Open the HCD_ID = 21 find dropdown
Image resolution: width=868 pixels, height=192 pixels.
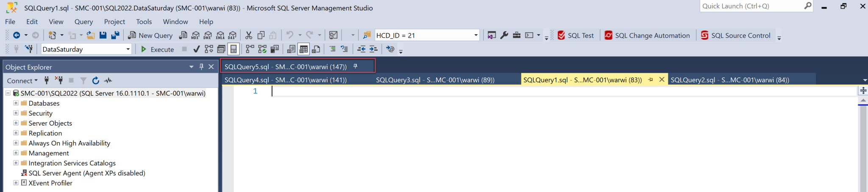(x=476, y=36)
